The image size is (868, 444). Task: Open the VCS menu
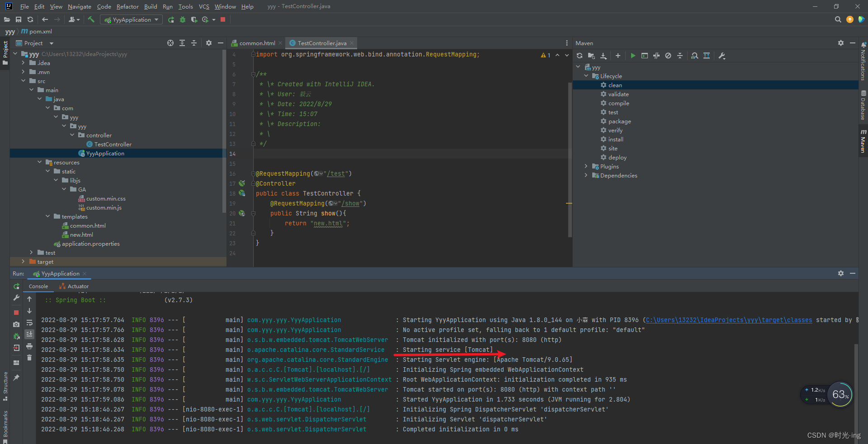pyautogui.click(x=204, y=6)
